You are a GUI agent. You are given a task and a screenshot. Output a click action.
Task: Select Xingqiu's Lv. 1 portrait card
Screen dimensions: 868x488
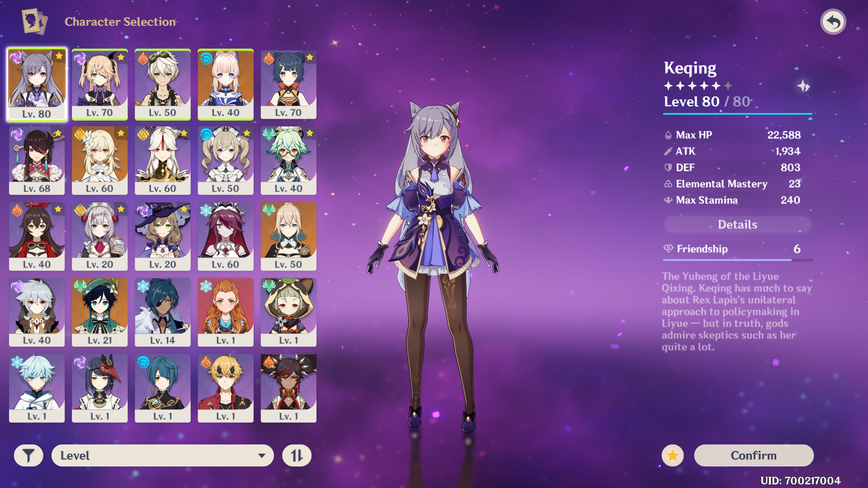point(163,388)
